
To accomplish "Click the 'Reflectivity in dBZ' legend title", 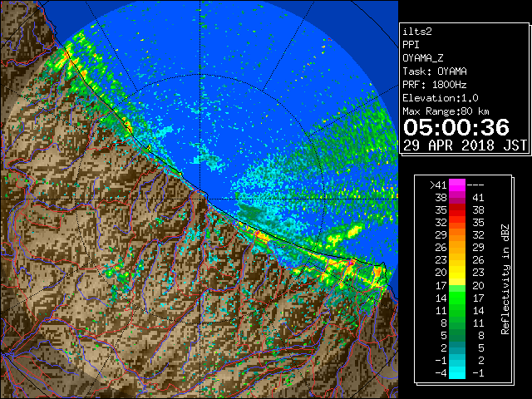I will pos(505,279).
